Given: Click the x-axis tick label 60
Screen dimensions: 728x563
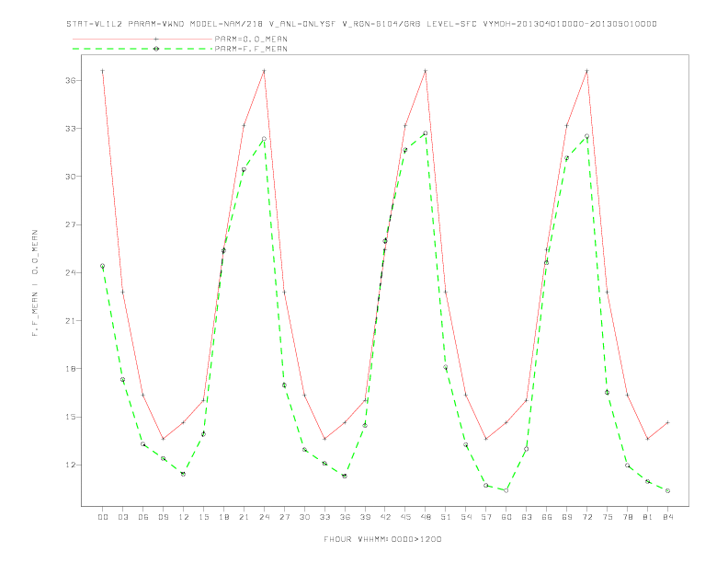Looking at the screenshot, I should point(506,517).
